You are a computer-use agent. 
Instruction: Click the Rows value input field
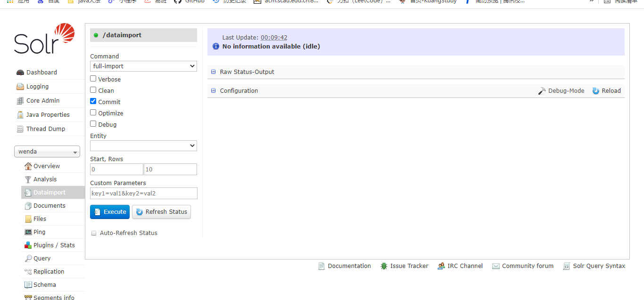(x=170, y=170)
